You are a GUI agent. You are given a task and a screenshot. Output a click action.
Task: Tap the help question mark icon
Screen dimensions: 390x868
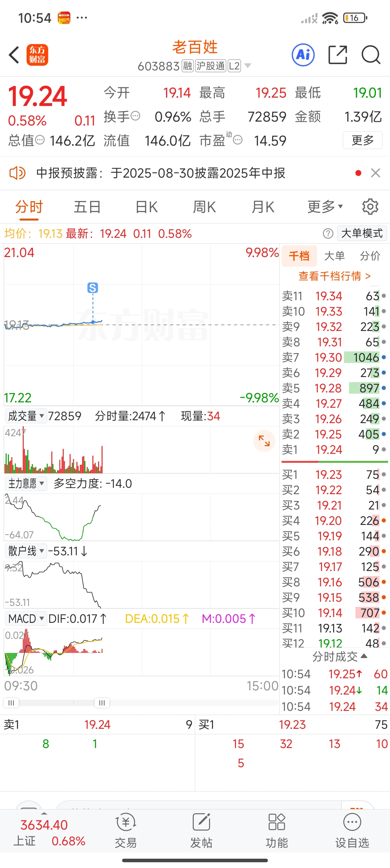click(328, 233)
